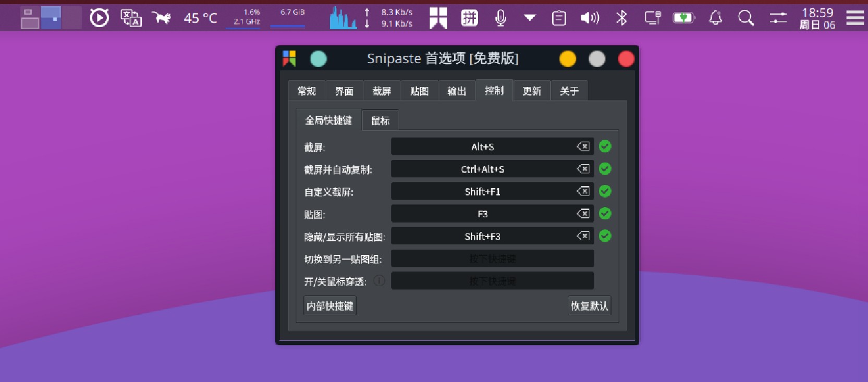Open Bluetooth tray icon

click(621, 18)
